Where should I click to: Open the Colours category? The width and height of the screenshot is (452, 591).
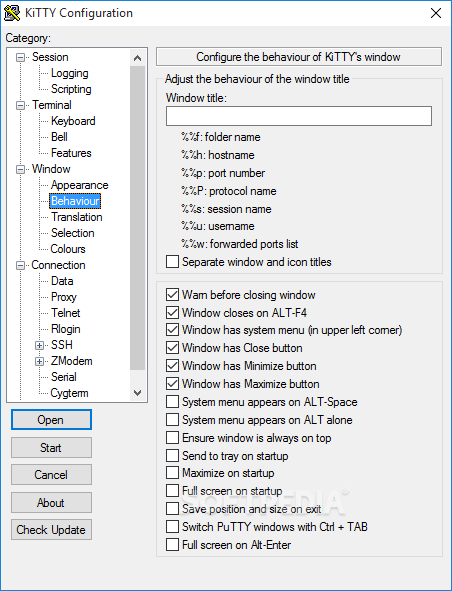pyautogui.click(x=68, y=249)
